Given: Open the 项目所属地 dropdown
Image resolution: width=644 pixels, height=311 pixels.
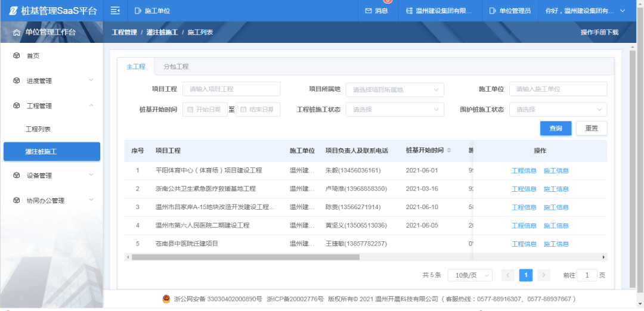Looking at the screenshot, I should click(395, 89).
